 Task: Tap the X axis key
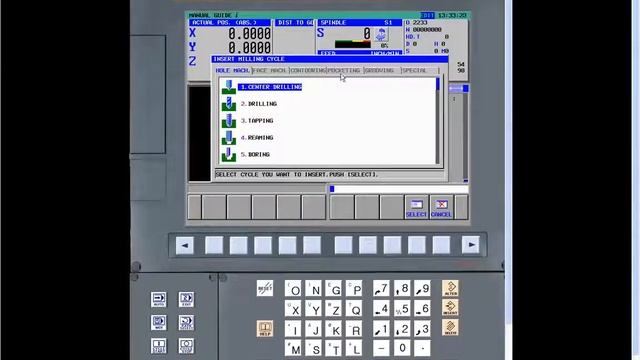tap(293, 309)
